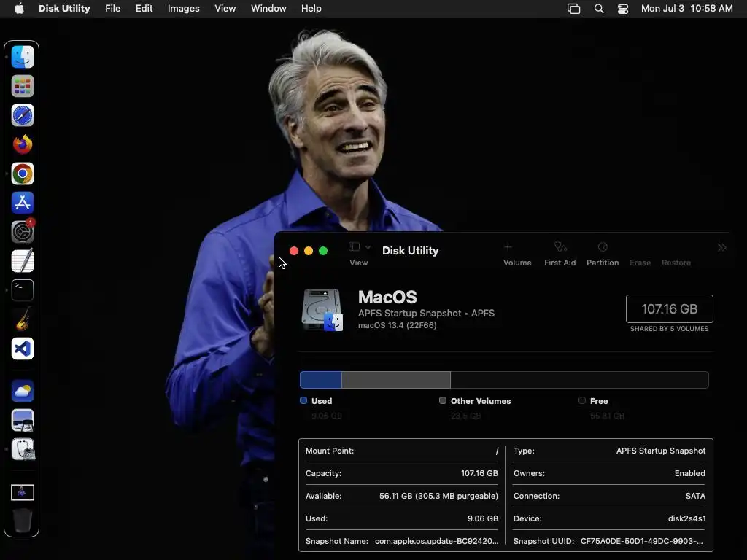Open the File menu
The image size is (747, 560).
[x=113, y=9]
